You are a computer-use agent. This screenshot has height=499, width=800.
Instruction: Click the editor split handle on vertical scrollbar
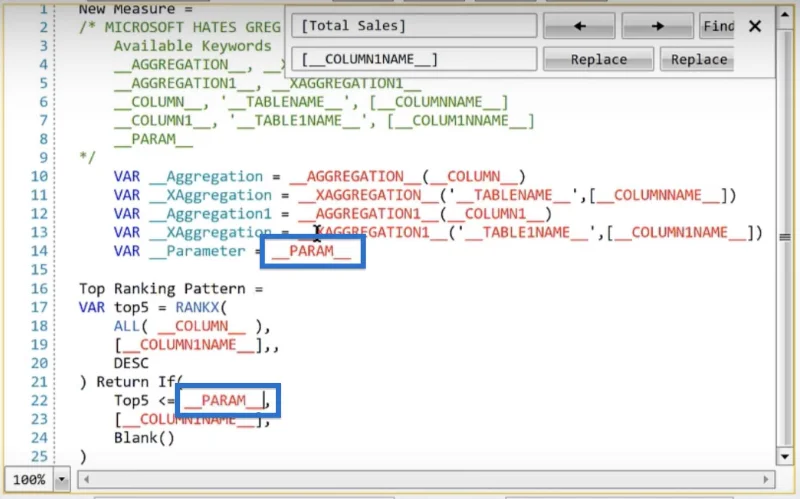click(x=785, y=237)
